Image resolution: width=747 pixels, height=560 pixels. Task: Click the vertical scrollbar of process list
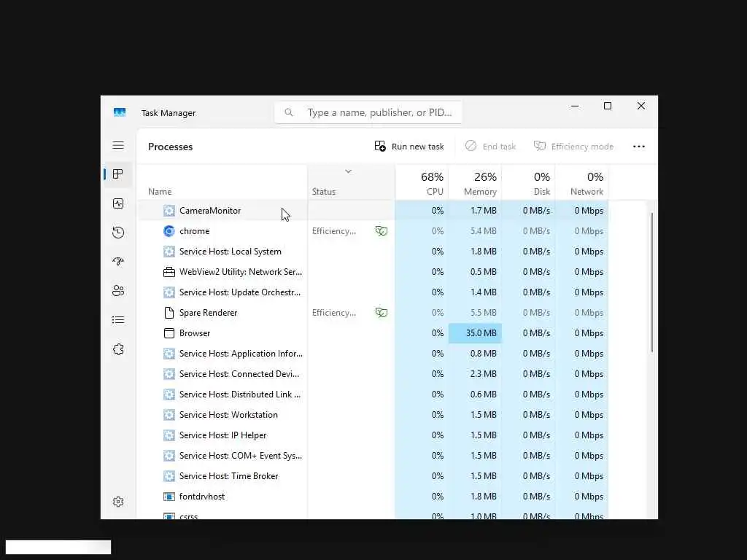click(x=651, y=283)
